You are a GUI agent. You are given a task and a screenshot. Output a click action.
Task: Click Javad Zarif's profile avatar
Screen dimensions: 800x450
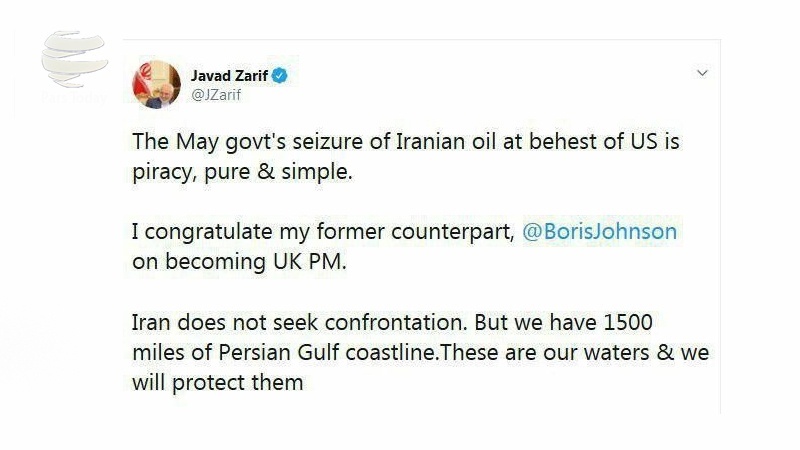click(x=157, y=85)
